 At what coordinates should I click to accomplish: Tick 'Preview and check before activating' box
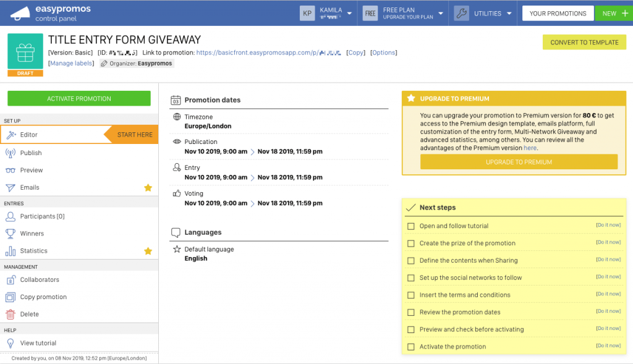click(411, 329)
